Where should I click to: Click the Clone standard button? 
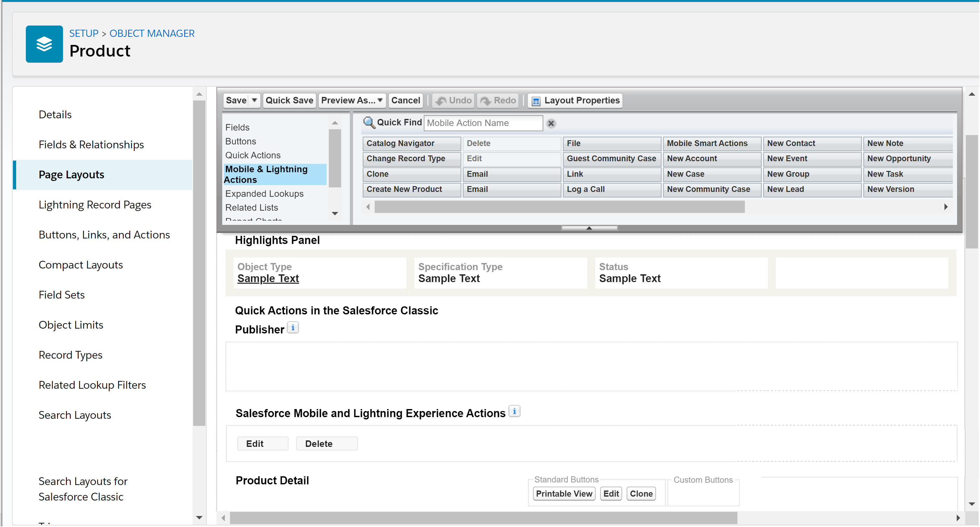coord(641,493)
